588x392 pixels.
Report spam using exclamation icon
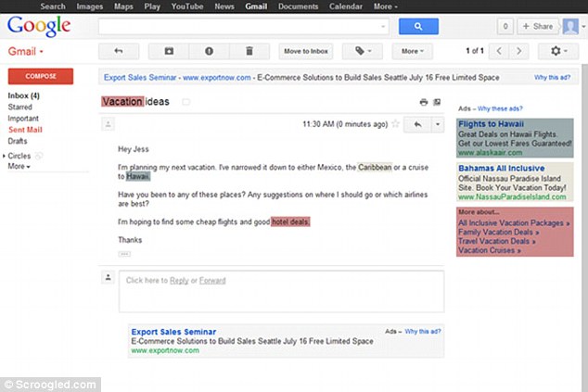click(209, 51)
